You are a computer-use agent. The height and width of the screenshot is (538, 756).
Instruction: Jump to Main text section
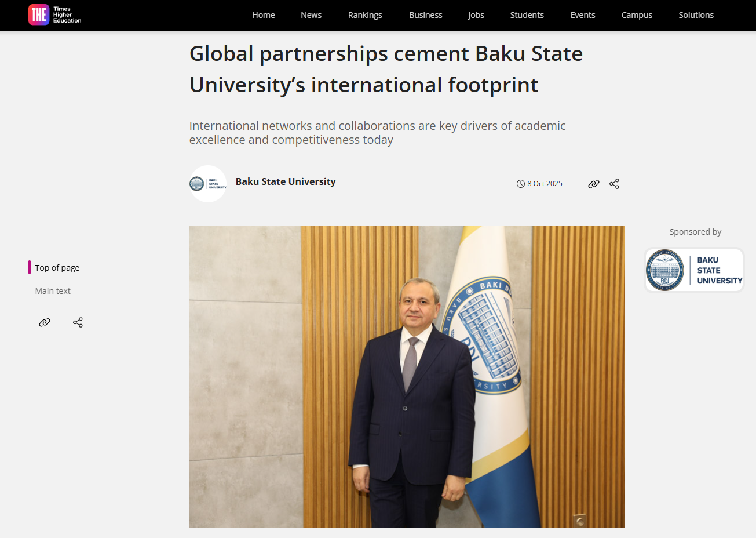pyautogui.click(x=53, y=291)
